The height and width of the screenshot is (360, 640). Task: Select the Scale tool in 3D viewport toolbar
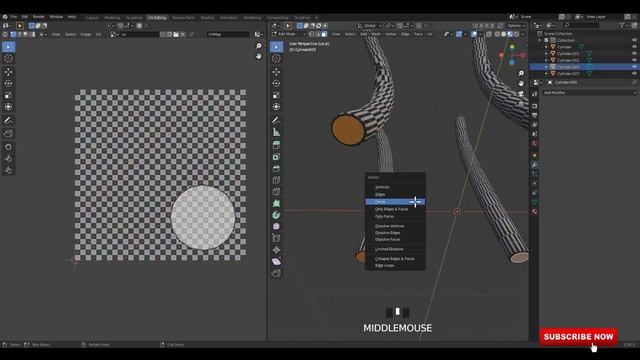coord(276,95)
